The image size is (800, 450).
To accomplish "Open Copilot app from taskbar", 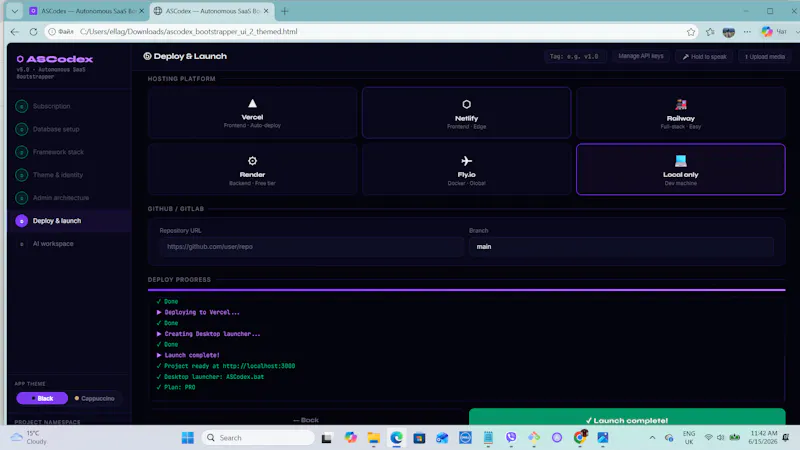I will click(351, 438).
